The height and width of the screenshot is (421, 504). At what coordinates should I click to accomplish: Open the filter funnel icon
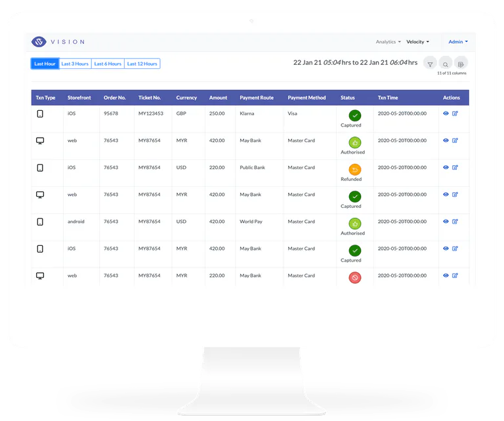430,64
